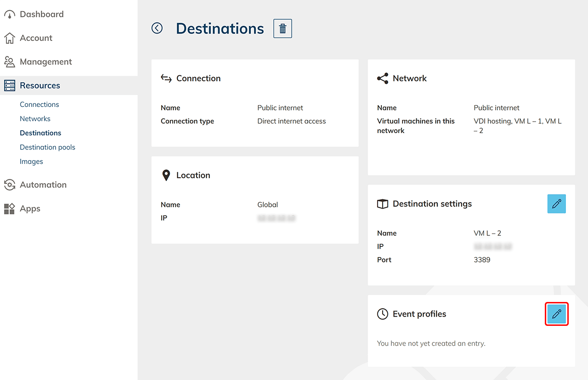The width and height of the screenshot is (588, 380).
Task: Open the Dashboard menu item
Action: pyautogui.click(x=41, y=14)
